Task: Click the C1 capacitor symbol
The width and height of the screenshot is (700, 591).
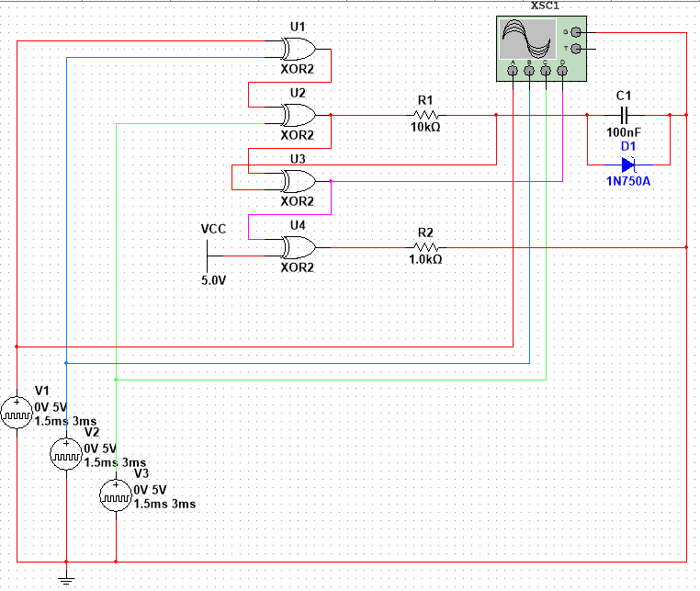Action: tap(624, 116)
